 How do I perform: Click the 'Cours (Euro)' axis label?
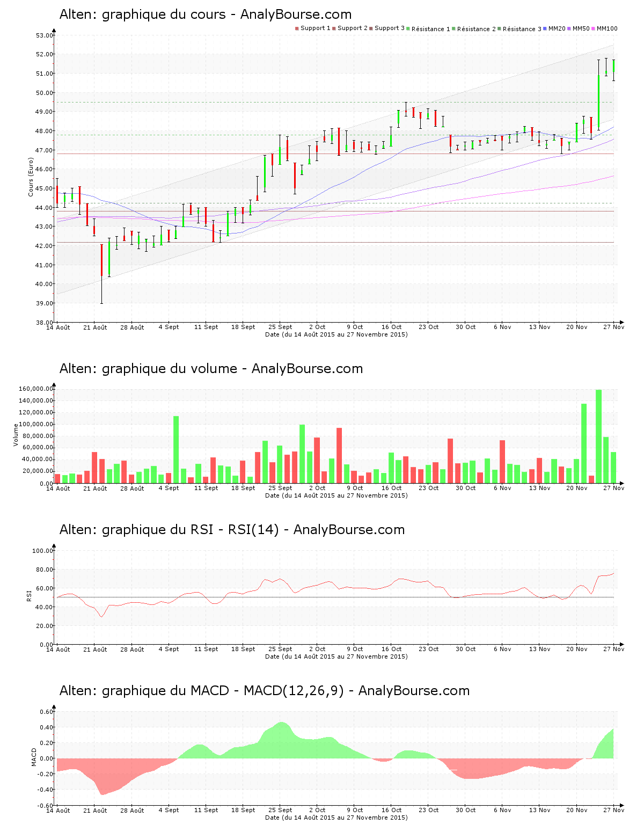click(31, 177)
